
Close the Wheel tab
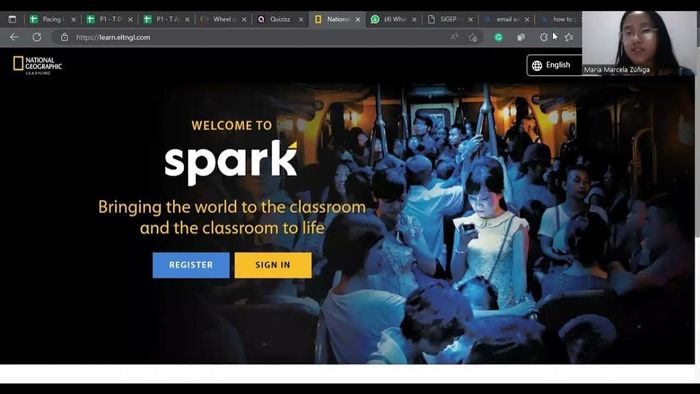point(244,20)
